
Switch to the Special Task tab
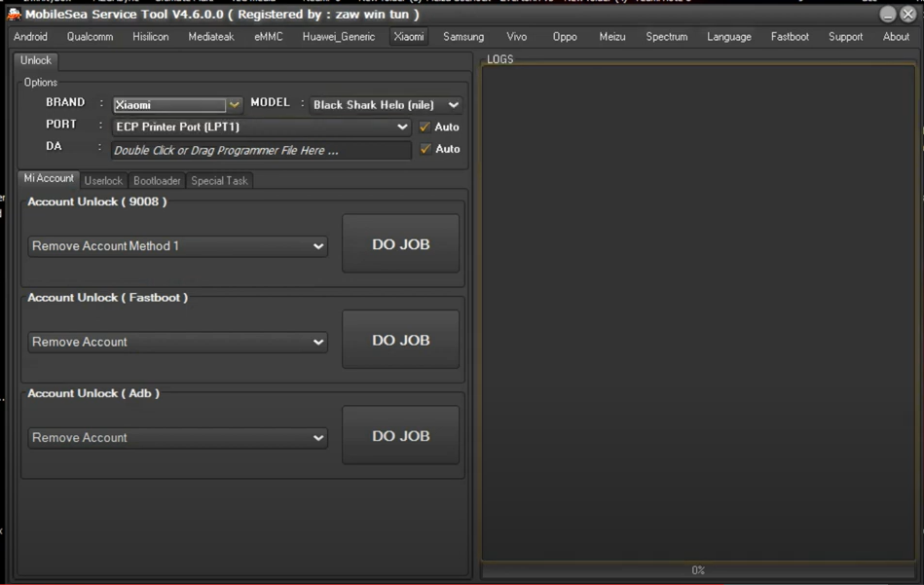click(x=219, y=181)
